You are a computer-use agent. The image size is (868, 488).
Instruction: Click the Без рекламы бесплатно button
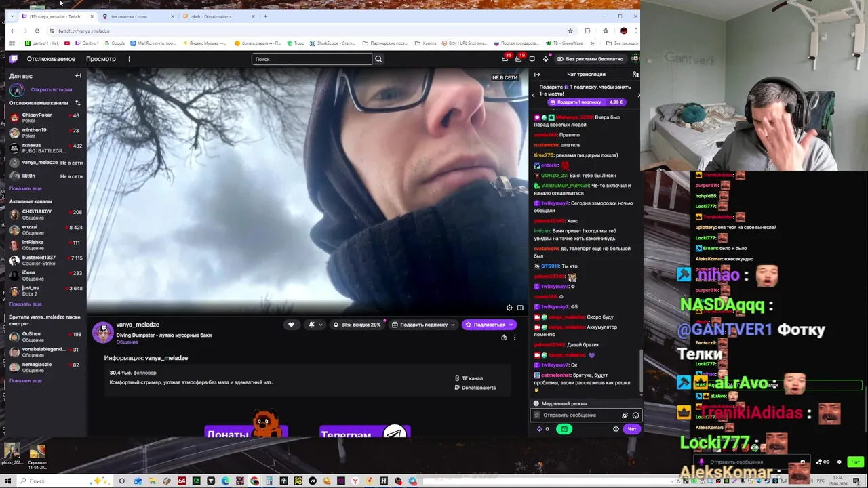590,59
